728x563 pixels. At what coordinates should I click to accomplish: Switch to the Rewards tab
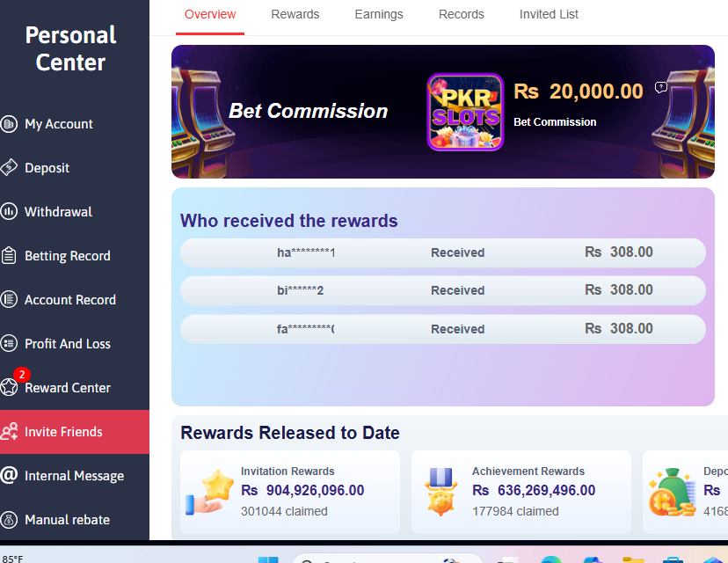click(x=295, y=14)
